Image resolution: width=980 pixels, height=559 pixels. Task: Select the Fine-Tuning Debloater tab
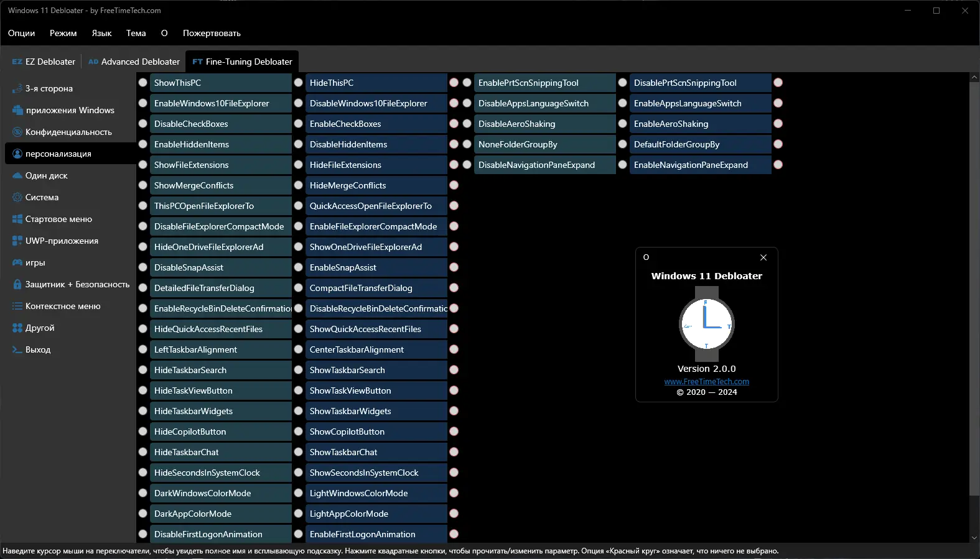[242, 62]
